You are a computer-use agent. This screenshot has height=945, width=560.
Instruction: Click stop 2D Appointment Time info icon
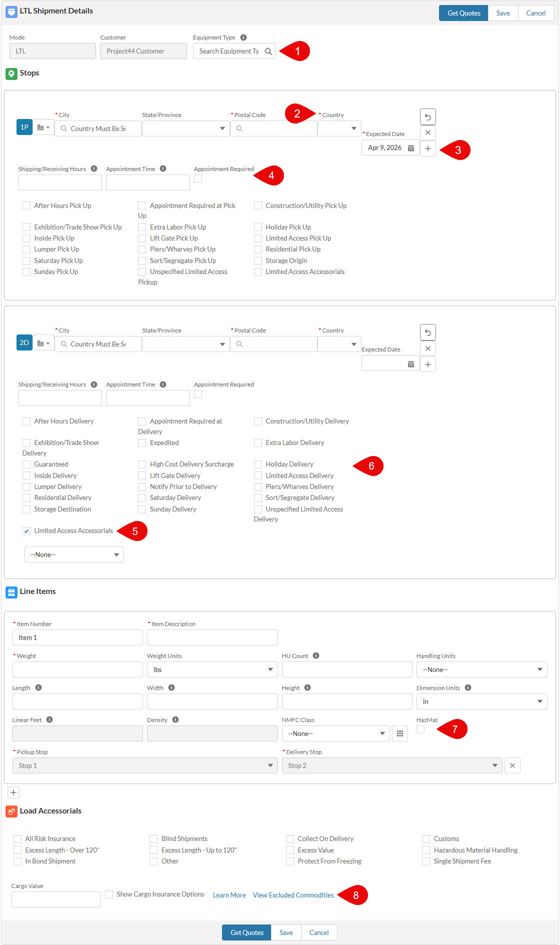(163, 384)
